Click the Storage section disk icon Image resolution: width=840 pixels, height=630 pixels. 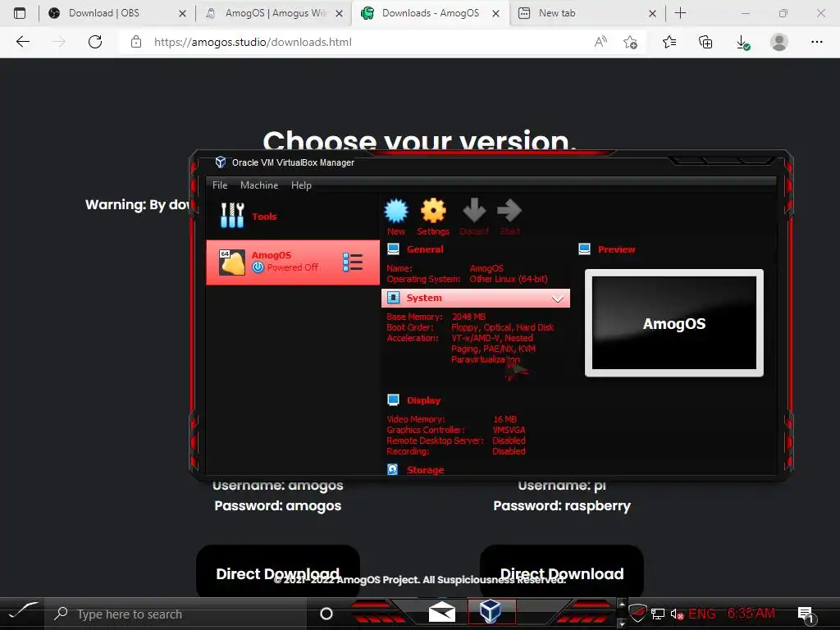click(x=393, y=469)
